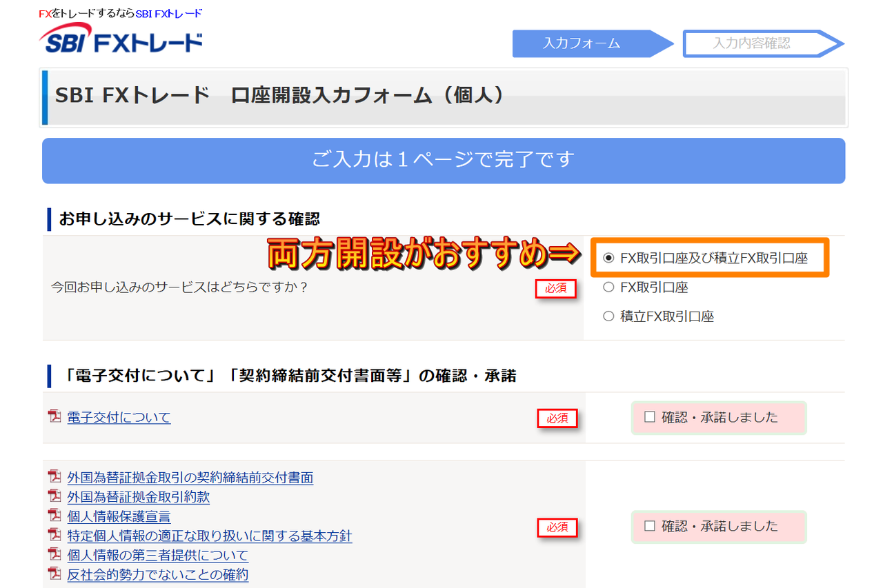Screen dimensions: 883x588
Task: Click PDF icon beside 外国為替証拠金取引の契約締結前交付書面
Action: tap(54, 477)
